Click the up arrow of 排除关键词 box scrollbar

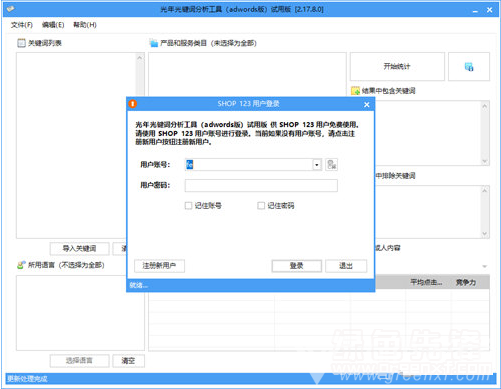coord(485,190)
